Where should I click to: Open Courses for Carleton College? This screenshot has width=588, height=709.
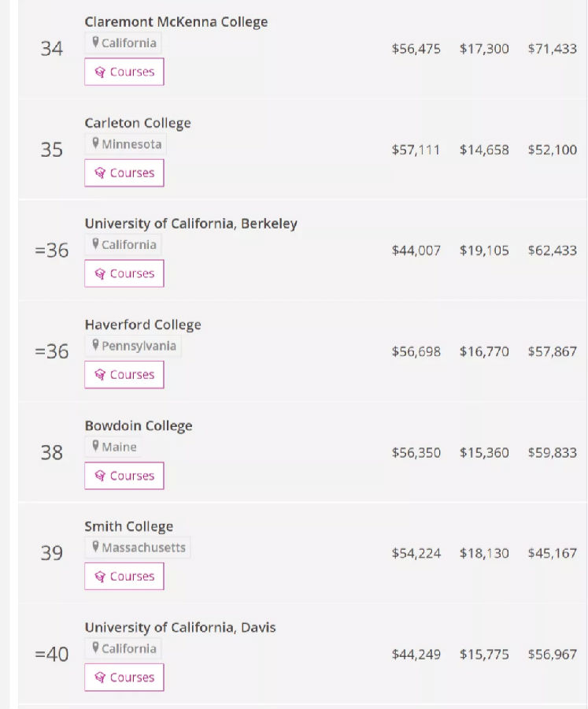click(x=124, y=173)
